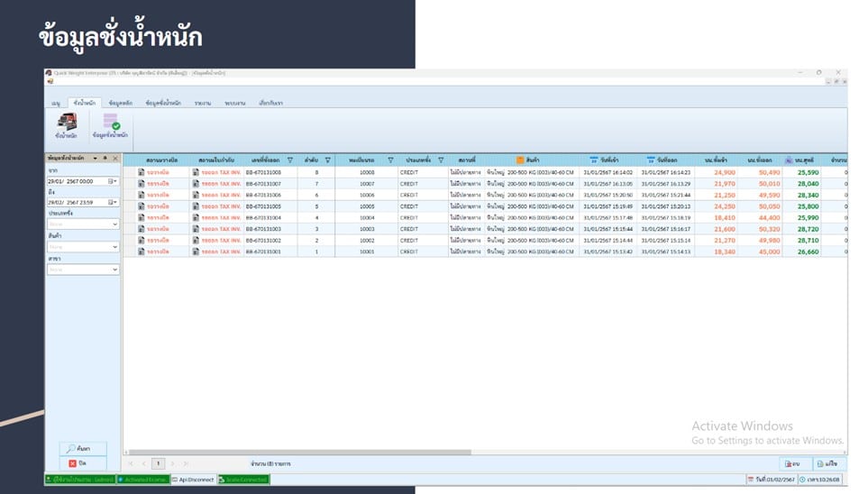Click TAX INV. document icon in row BB-670131003
868x494 pixels.
coord(196,229)
